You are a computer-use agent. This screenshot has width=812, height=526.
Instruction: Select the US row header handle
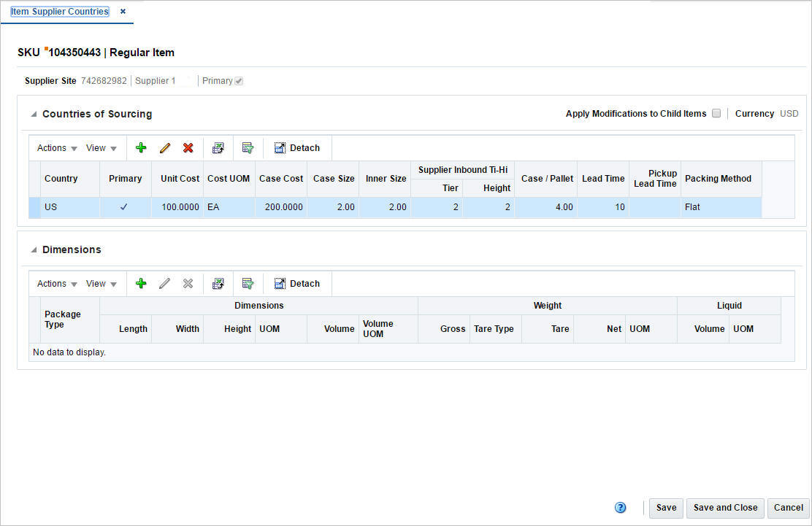pos(35,207)
